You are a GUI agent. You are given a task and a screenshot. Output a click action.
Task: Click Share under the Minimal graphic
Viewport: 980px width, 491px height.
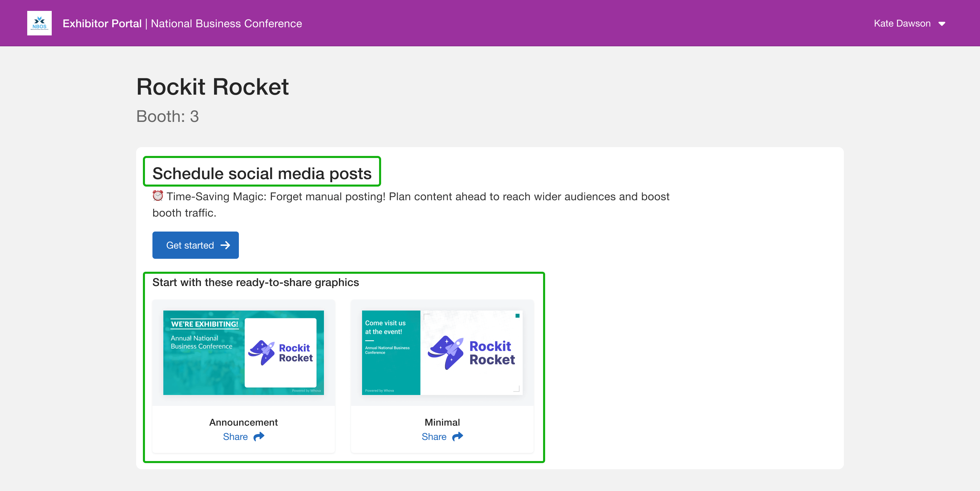coord(434,437)
